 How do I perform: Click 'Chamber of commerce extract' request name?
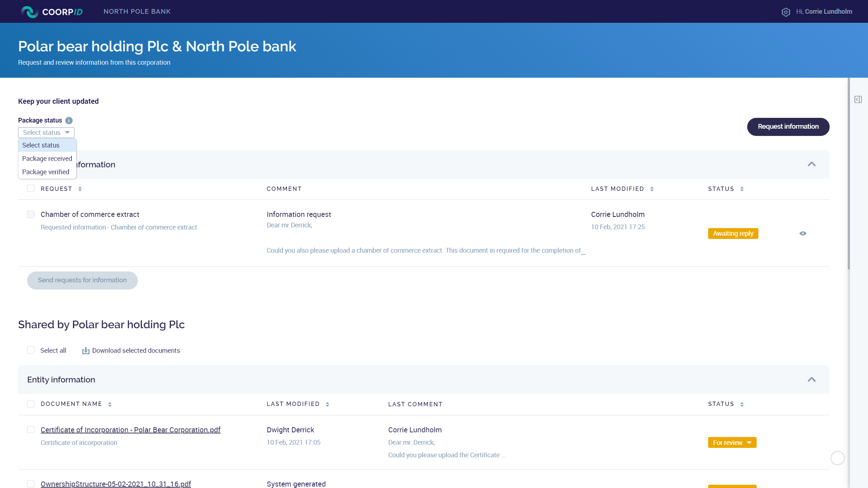coord(90,214)
